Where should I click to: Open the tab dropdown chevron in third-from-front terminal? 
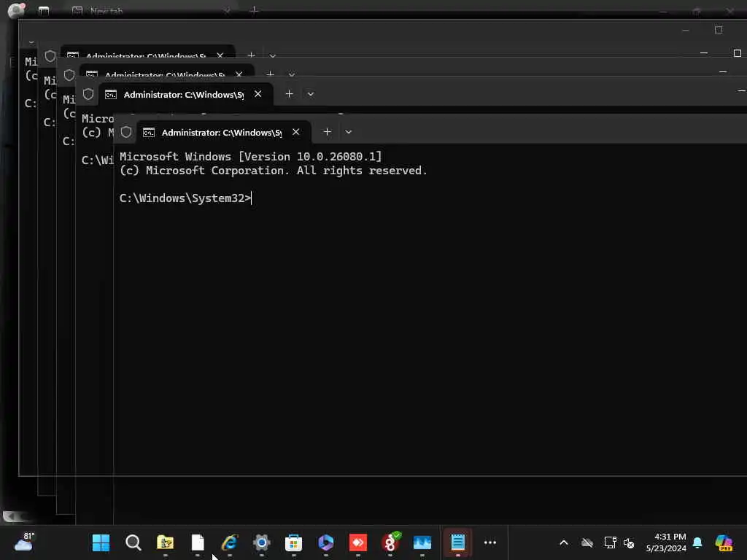[x=292, y=75]
